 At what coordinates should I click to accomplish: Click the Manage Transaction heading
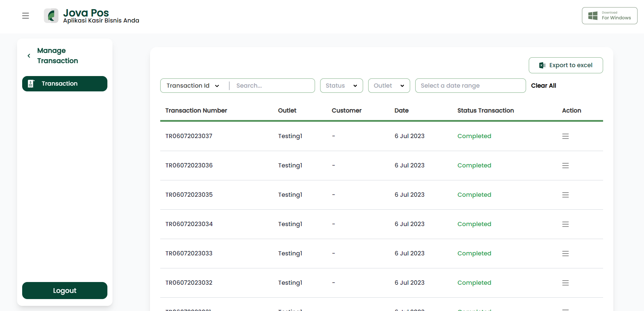click(58, 56)
